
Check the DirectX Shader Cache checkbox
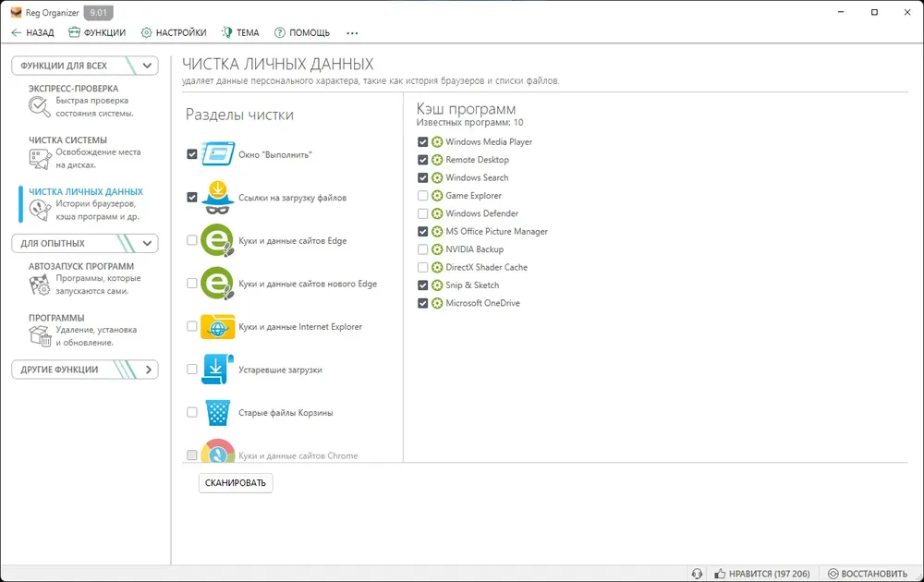click(422, 267)
